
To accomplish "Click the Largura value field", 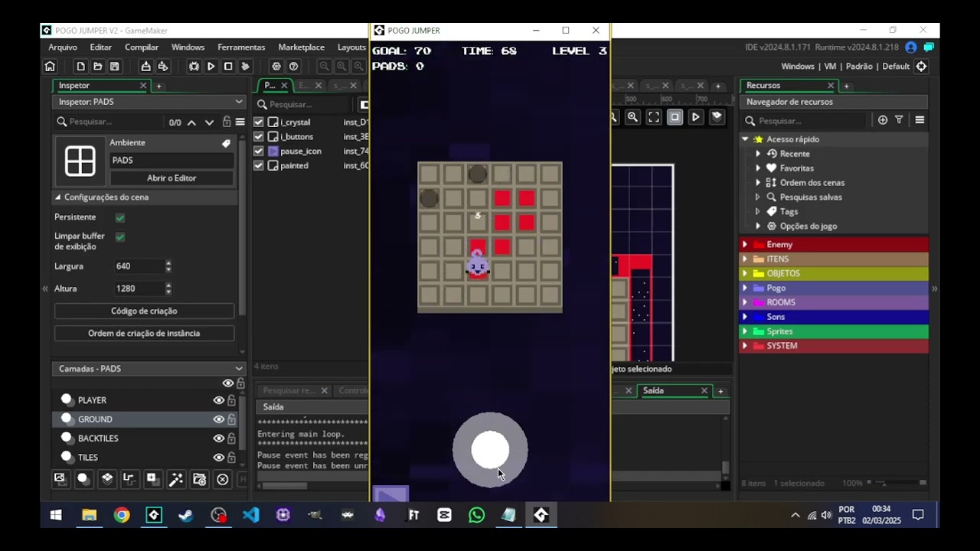I will (139, 266).
